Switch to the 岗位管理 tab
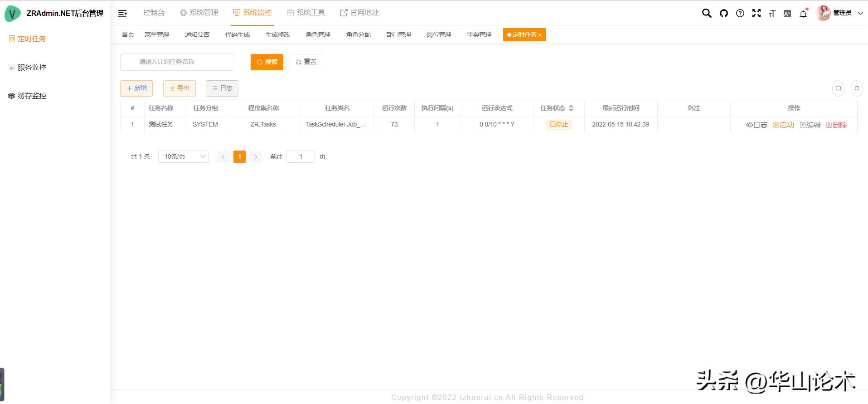 [x=439, y=35]
